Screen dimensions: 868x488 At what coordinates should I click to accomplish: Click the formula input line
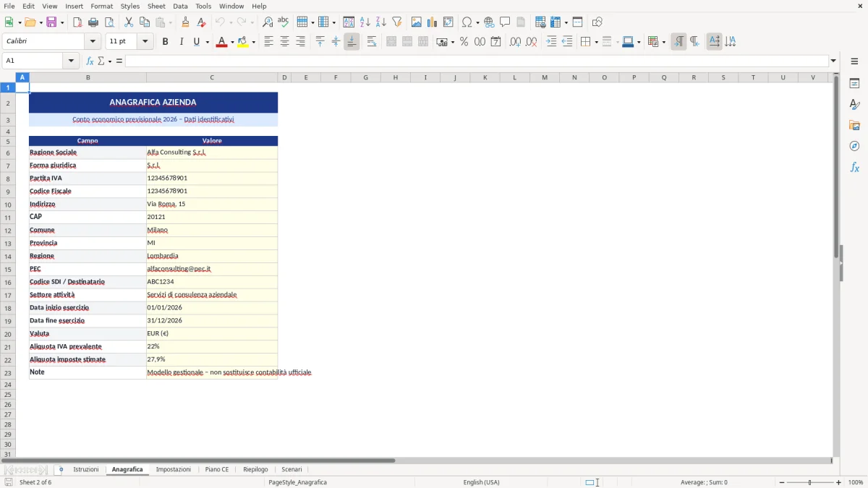click(x=476, y=61)
